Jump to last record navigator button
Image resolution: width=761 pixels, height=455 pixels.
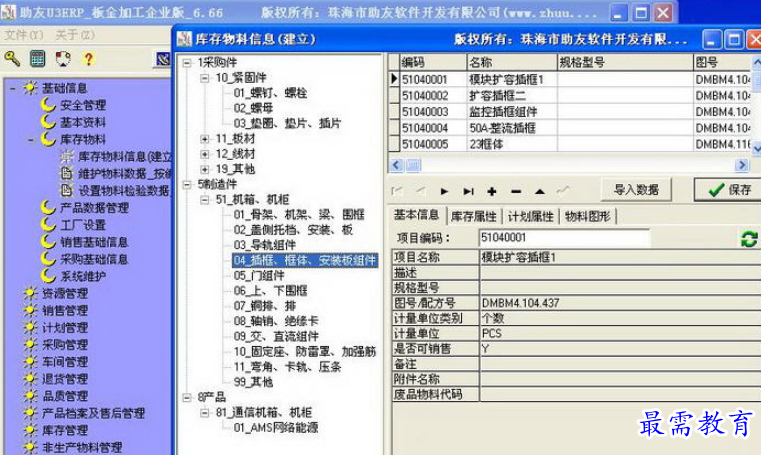[x=468, y=191]
